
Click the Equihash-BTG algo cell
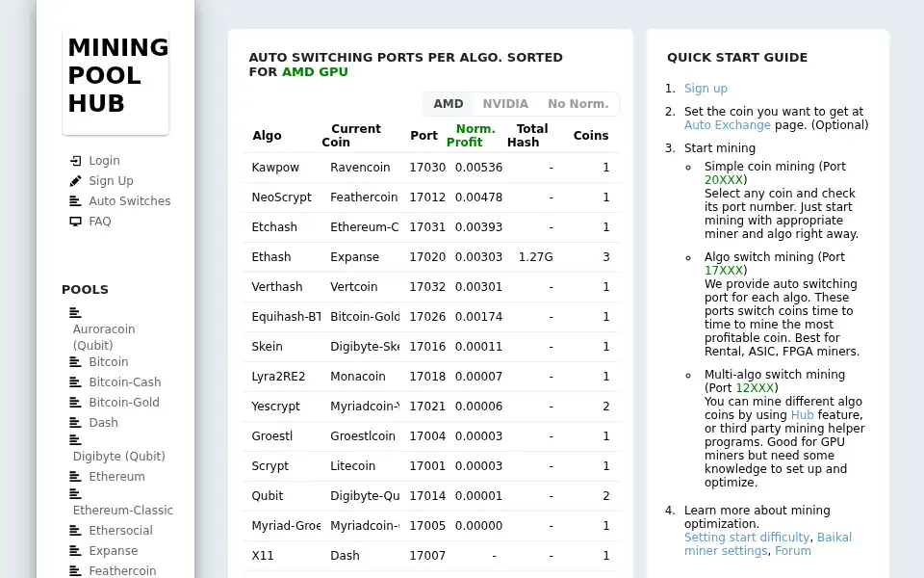287,317
